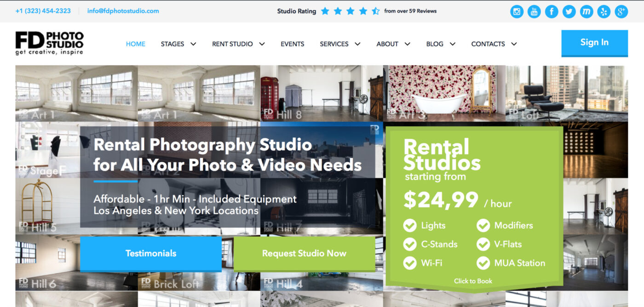The width and height of the screenshot is (644, 307).
Task: Open the EVENTS navigation item
Action: point(292,44)
